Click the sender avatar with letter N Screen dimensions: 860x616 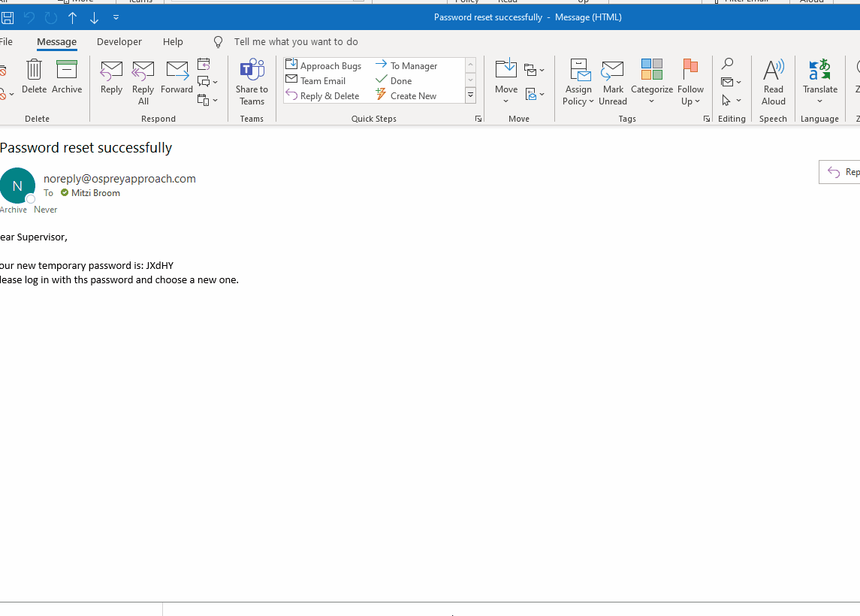[17, 186]
